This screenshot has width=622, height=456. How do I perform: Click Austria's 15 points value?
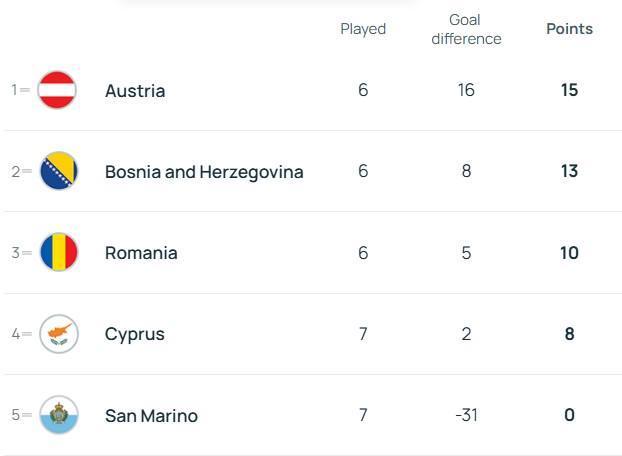[x=569, y=90]
